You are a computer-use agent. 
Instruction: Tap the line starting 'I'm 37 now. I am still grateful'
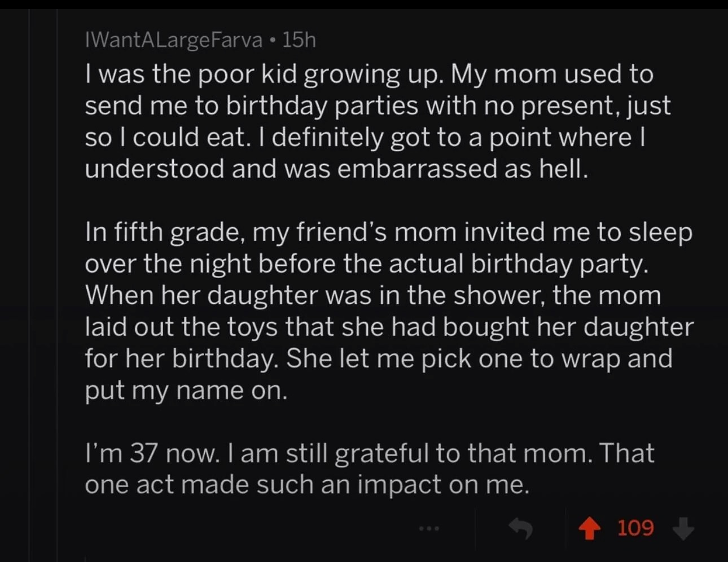pyautogui.click(x=370, y=454)
